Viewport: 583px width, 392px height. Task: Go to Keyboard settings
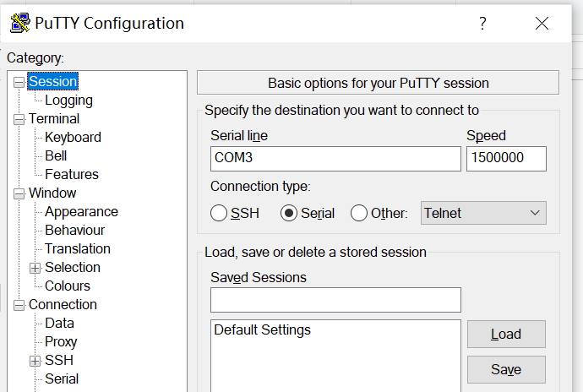[x=73, y=137]
